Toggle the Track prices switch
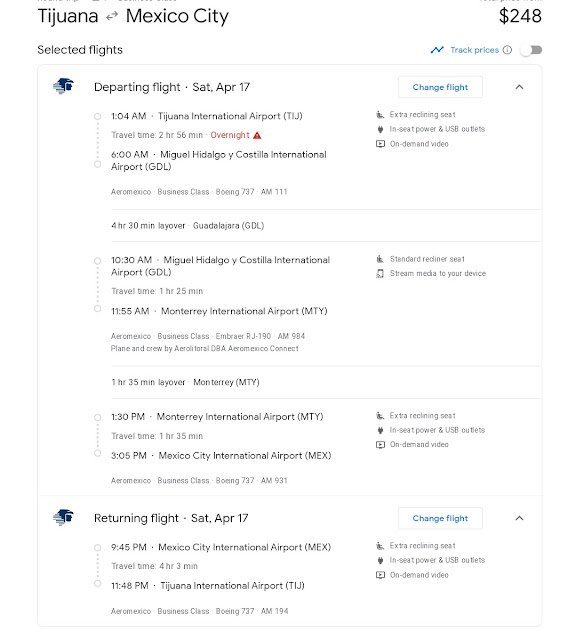Viewport: 576px width, 640px height. (532, 50)
